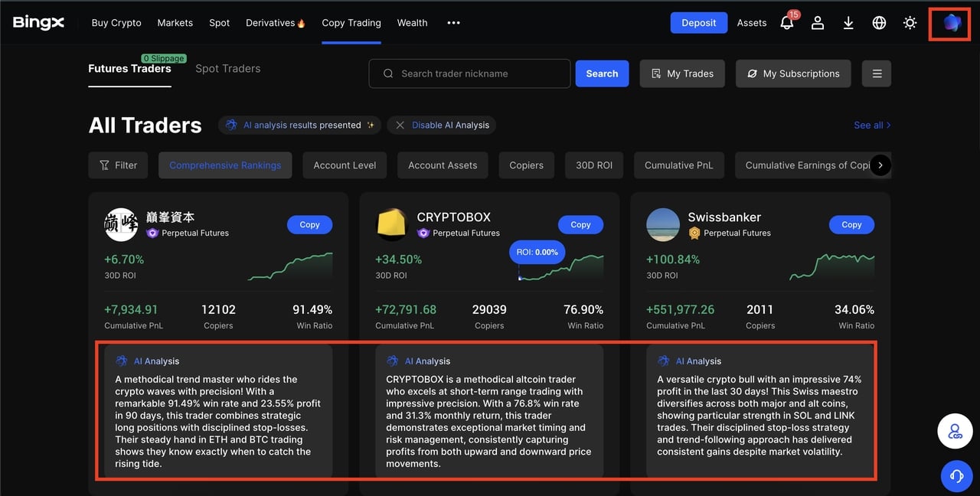The image size is (980, 496).
Task: Click the Deposit button
Action: (x=698, y=23)
